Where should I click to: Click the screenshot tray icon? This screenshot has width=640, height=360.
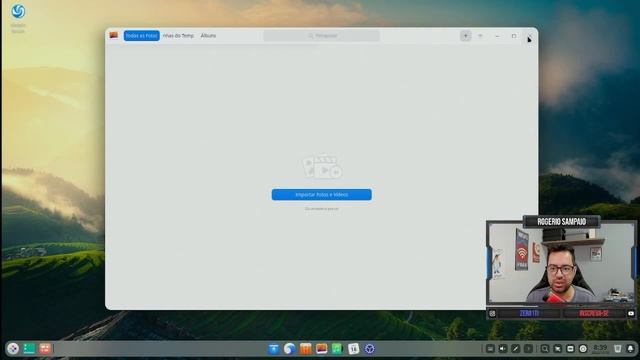point(557,349)
